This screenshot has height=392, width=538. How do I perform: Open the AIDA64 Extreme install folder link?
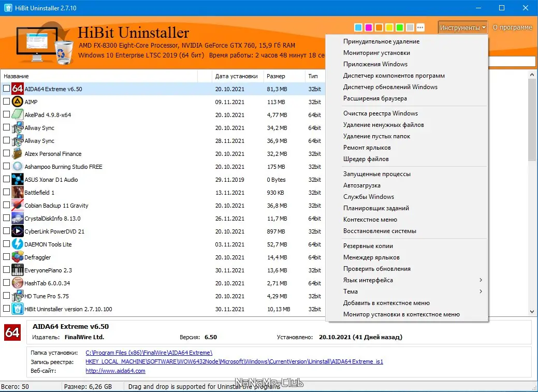[149, 353]
